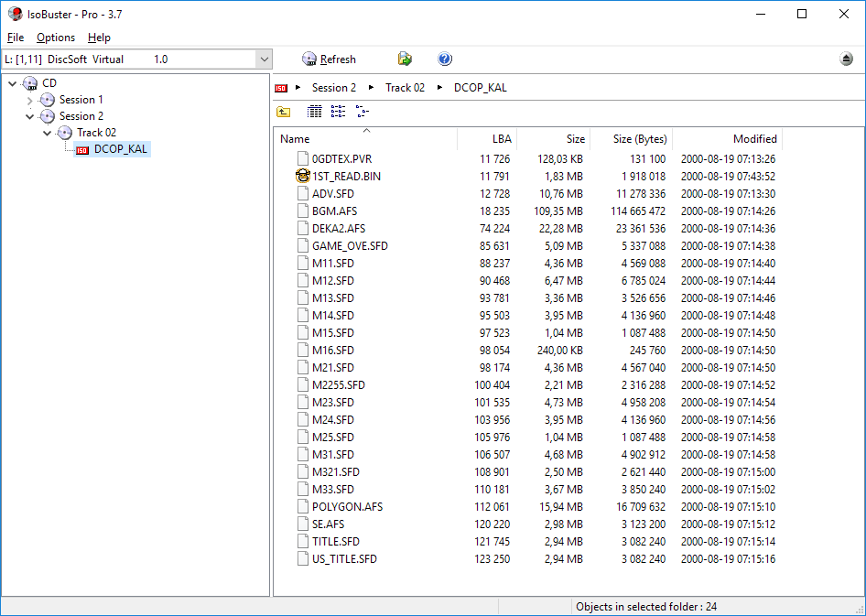Screen dimensions: 866x616
Task: Navigate to Track 02 in the breadcrumb
Action: pos(406,88)
